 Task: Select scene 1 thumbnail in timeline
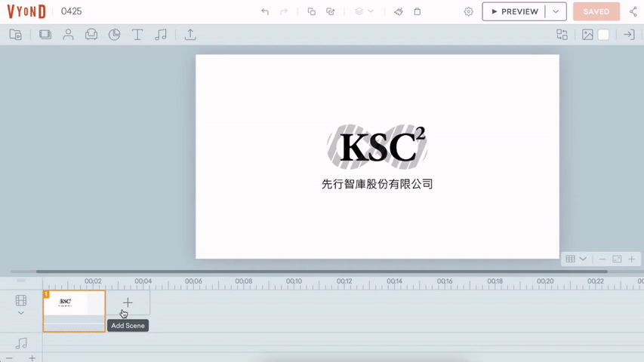(74, 311)
